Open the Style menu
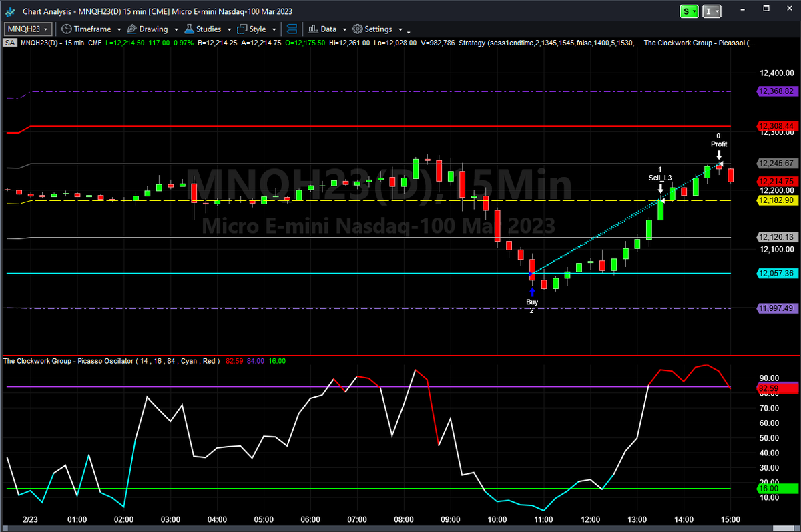 coord(252,29)
